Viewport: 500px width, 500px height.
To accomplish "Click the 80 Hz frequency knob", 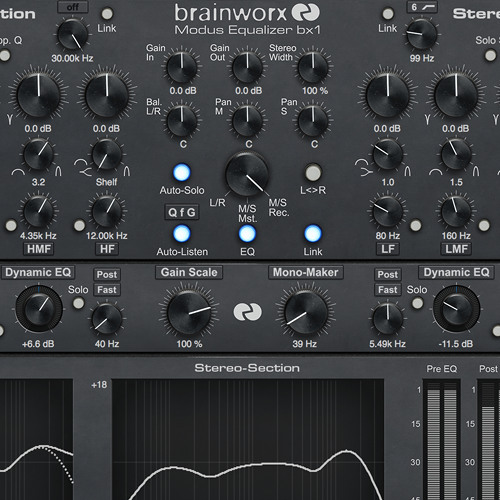I will tap(388, 212).
